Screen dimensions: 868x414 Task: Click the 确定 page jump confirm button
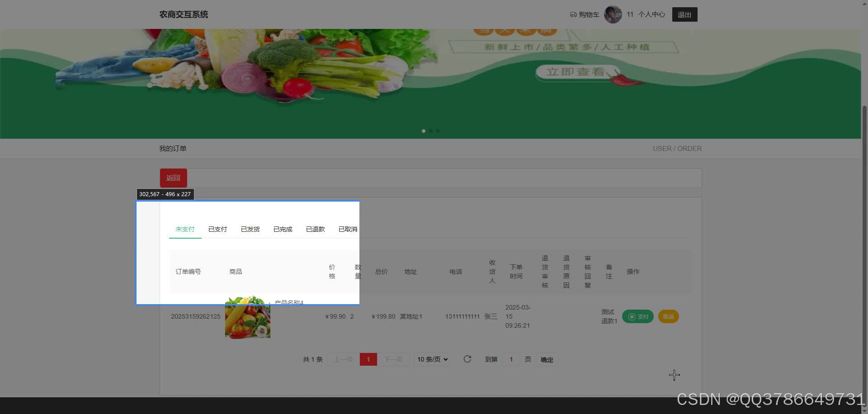tap(547, 359)
